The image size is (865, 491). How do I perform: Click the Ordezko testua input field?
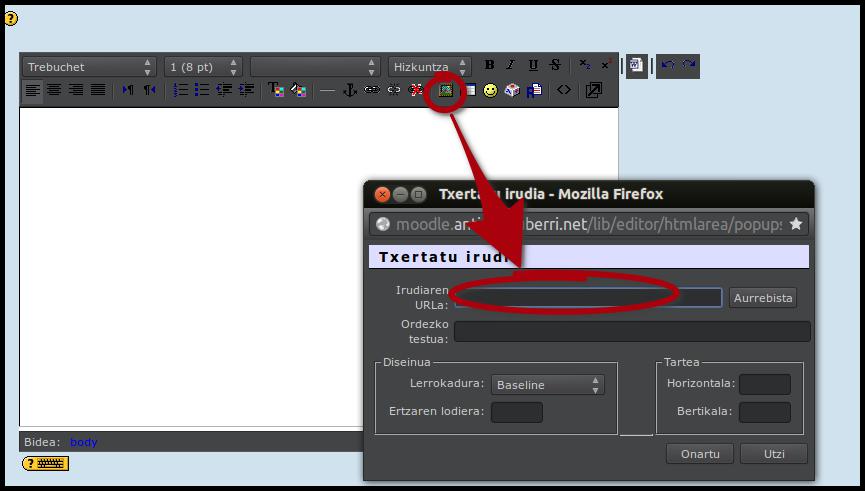tap(632, 332)
